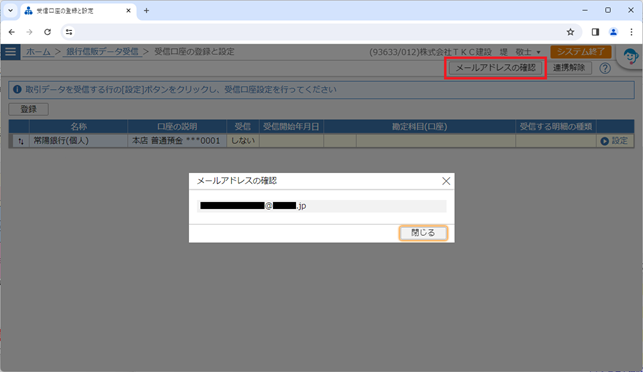643x372 pixels.
Task: Click the システム終了 button
Action: (x=581, y=52)
